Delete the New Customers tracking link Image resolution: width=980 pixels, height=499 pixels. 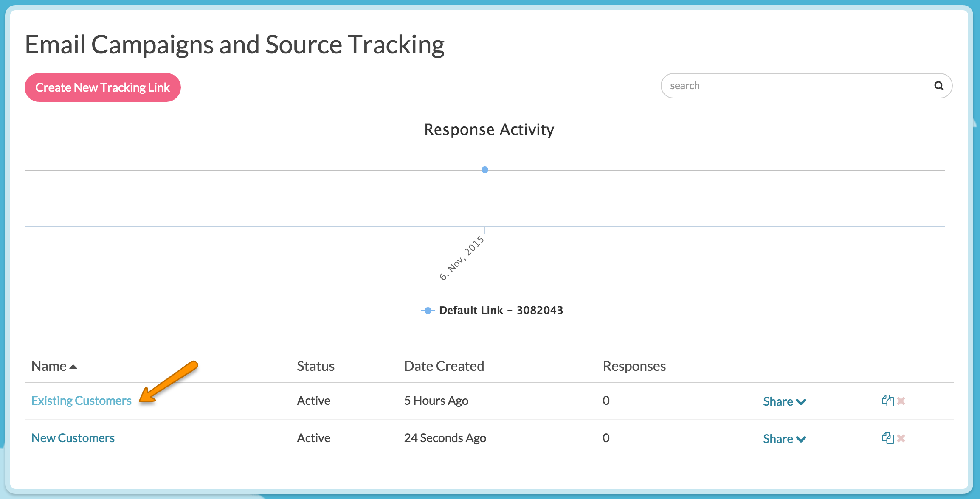[901, 438]
